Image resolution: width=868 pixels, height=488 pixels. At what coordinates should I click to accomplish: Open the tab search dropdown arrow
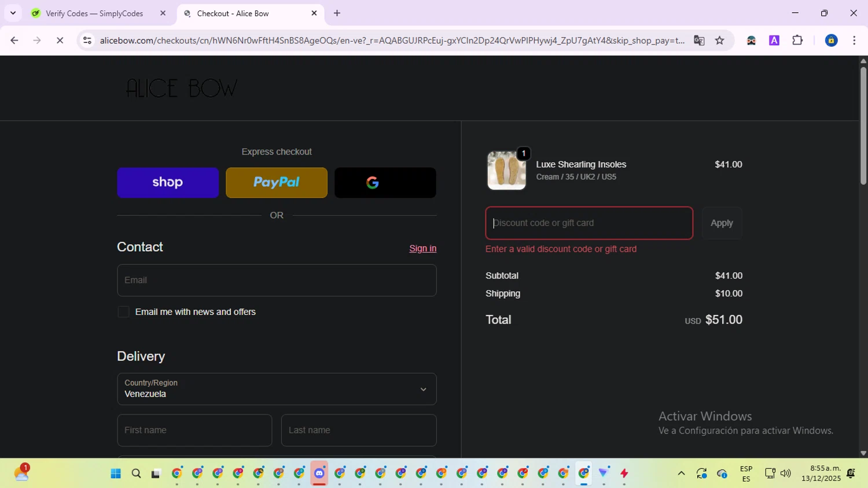13,13
